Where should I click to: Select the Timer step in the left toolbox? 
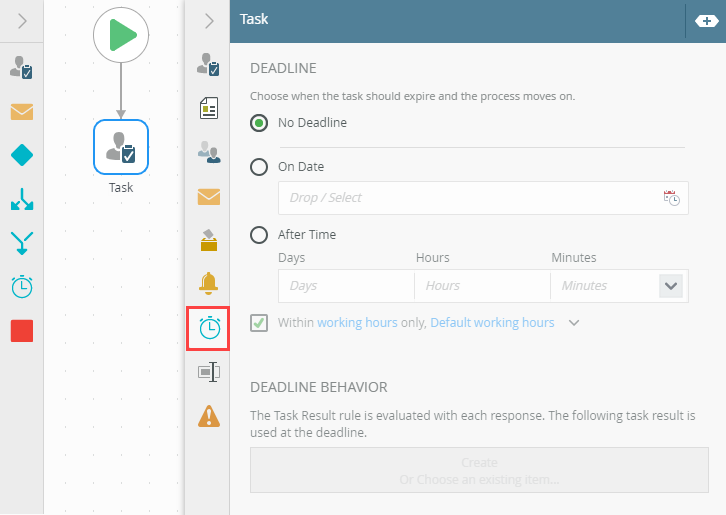[22, 287]
